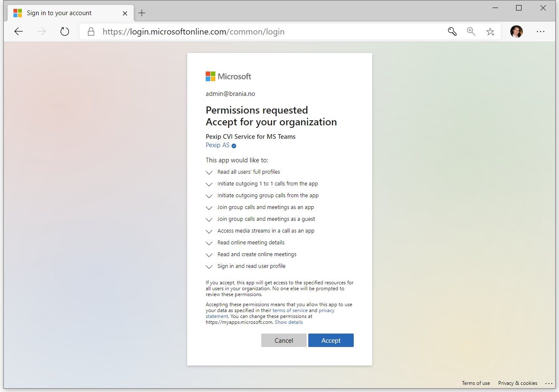Click the Microsoft squares icon on the browser tab
The image size is (559, 392).
tap(17, 13)
